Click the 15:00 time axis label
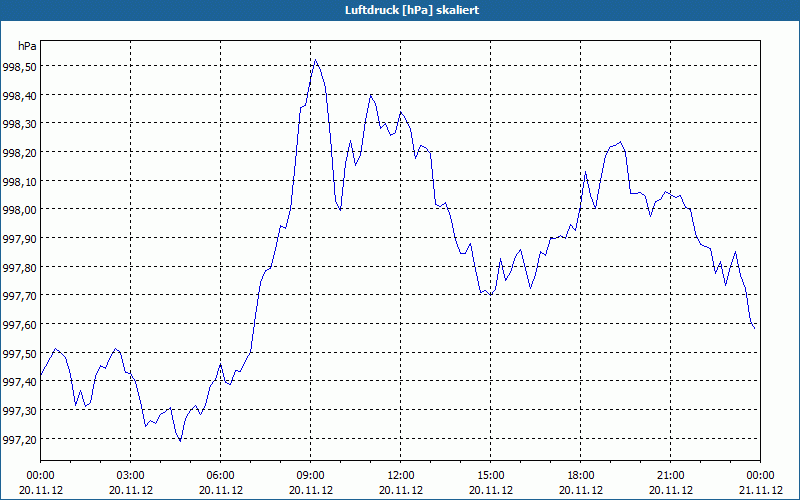The image size is (800, 500). tap(490, 476)
